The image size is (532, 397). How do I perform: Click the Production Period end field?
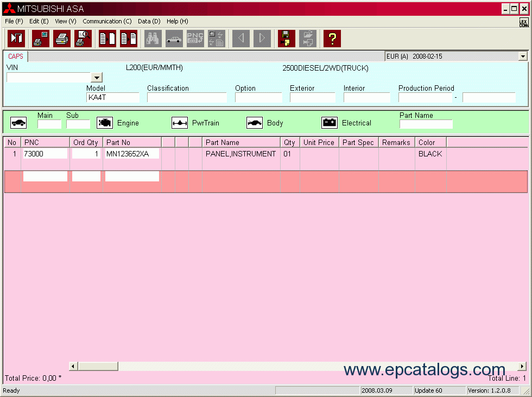(x=489, y=98)
